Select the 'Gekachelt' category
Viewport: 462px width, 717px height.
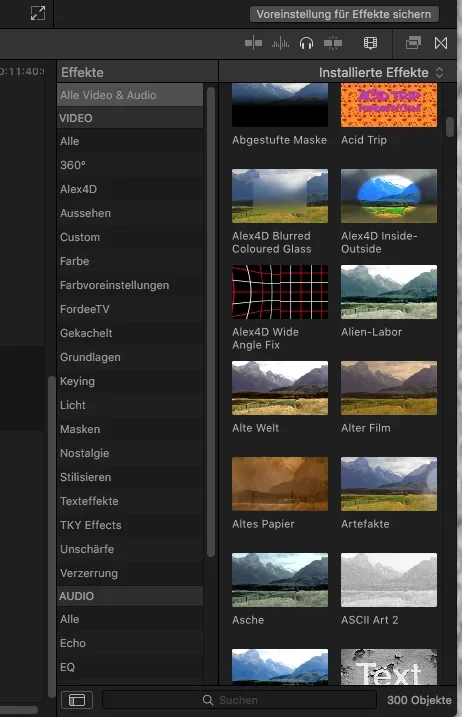[x=130, y=333]
